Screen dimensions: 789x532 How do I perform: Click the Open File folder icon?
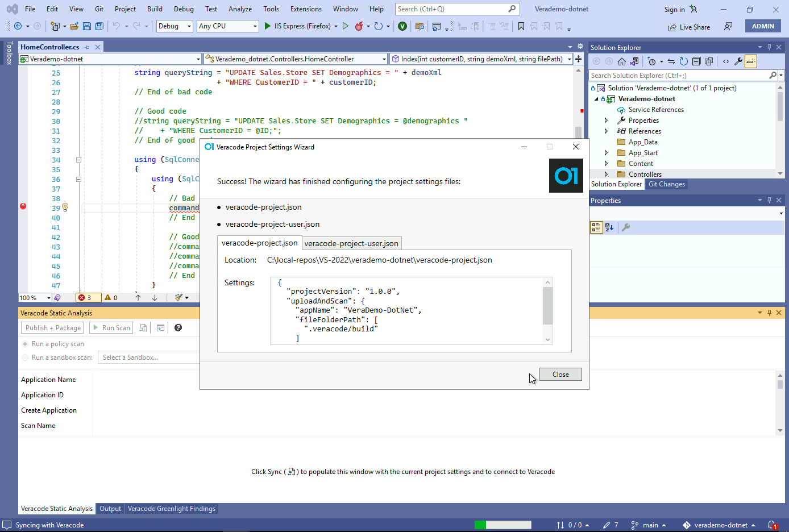pos(74,26)
